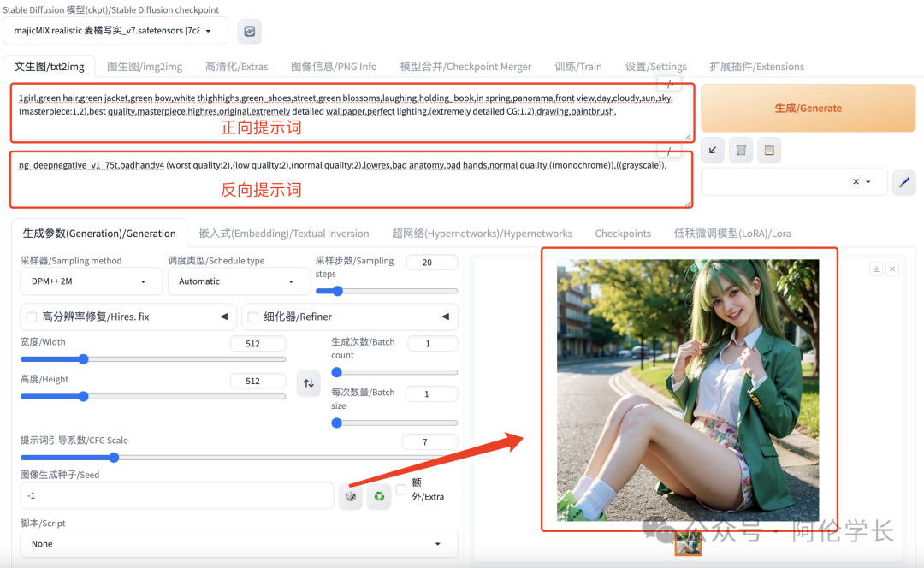Click the dice icon to randomize seed

pyautogui.click(x=350, y=495)
